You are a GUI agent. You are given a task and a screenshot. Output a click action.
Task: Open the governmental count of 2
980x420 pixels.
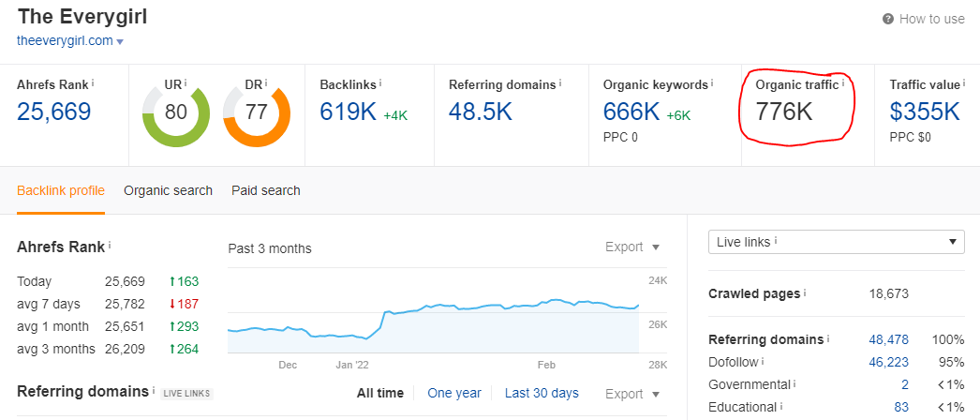905,385
